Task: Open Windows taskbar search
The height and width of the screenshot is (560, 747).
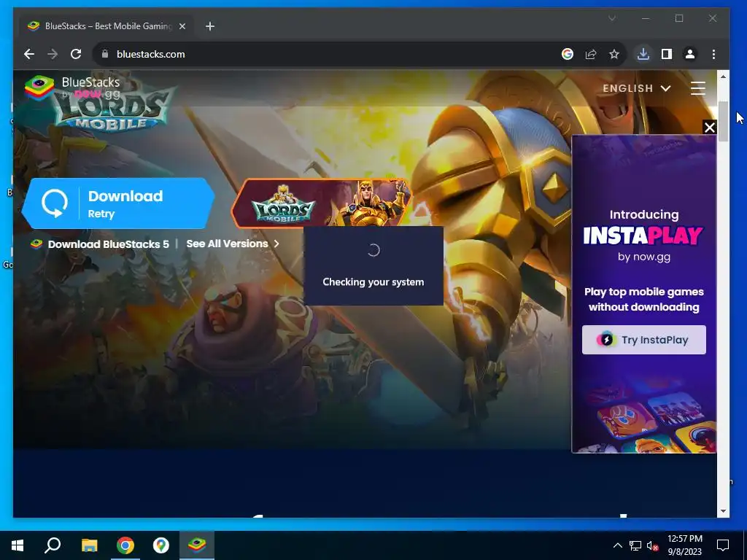Action: tap(53, 545)
